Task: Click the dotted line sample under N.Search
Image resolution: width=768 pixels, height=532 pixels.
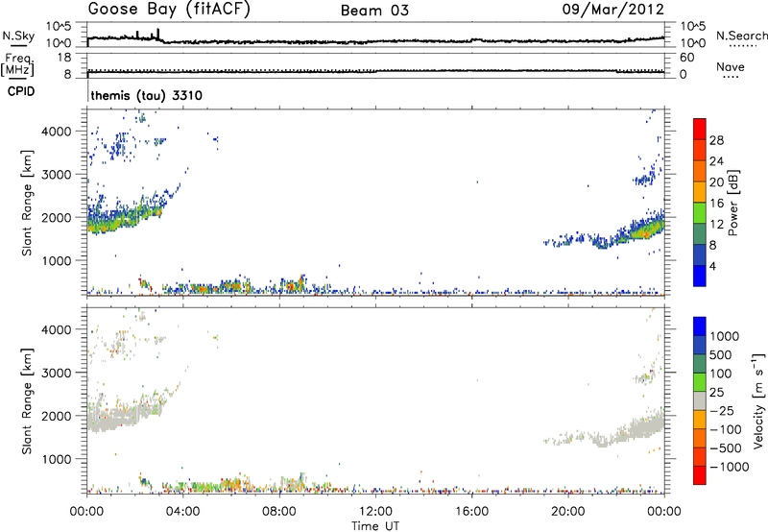Action: coord(743,46)
